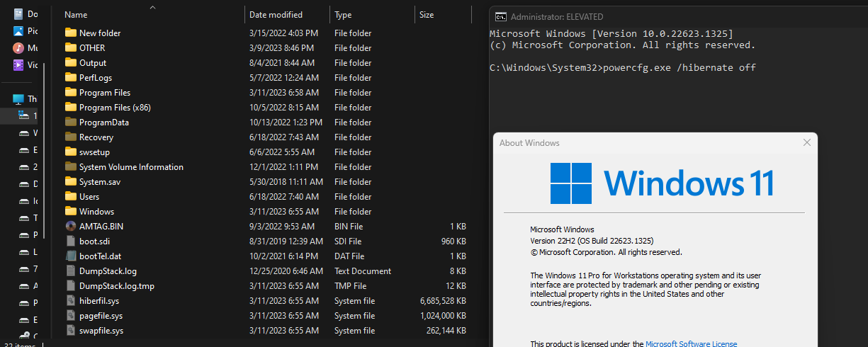The height and width of the screenshot is (347, 868).
Task: Click the DAT File type cell
Action: click(x=349, y=256)
